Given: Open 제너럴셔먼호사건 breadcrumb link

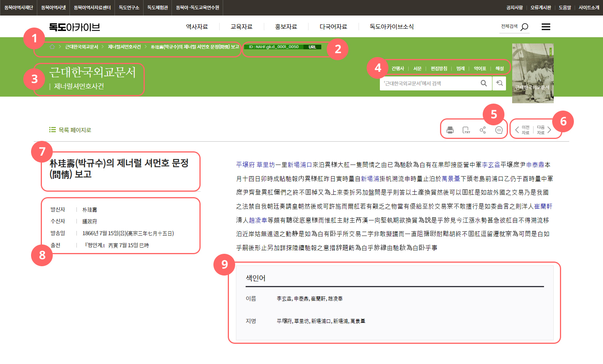Looking at the screenshot, I should [123, 47].
